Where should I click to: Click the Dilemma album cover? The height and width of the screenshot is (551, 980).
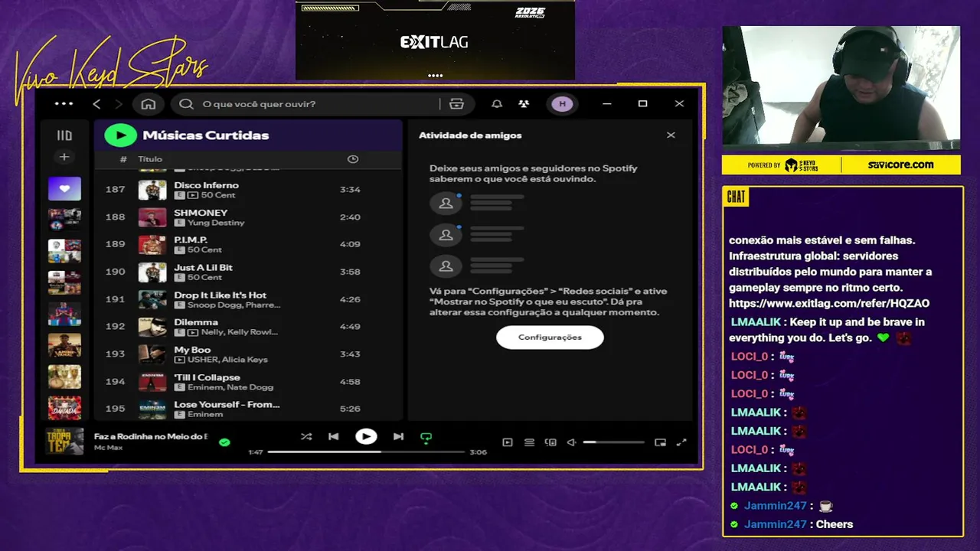tap(152, 327)
